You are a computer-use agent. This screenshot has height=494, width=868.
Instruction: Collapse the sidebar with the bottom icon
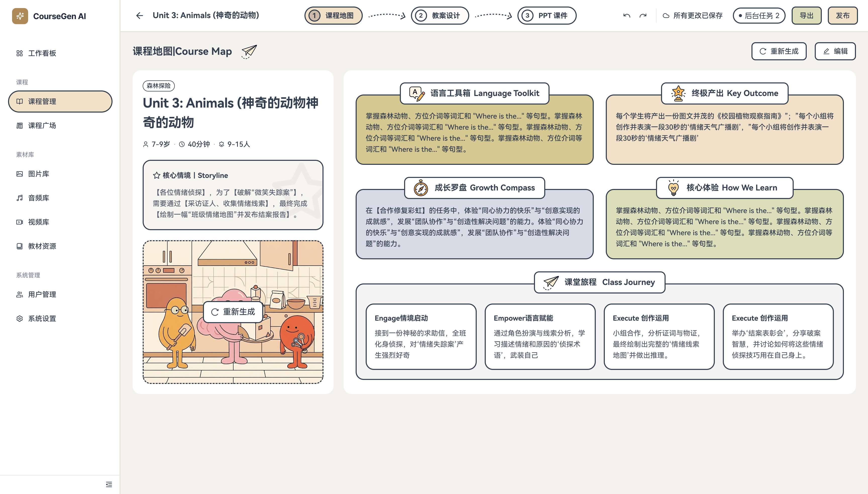pos(109,484)
